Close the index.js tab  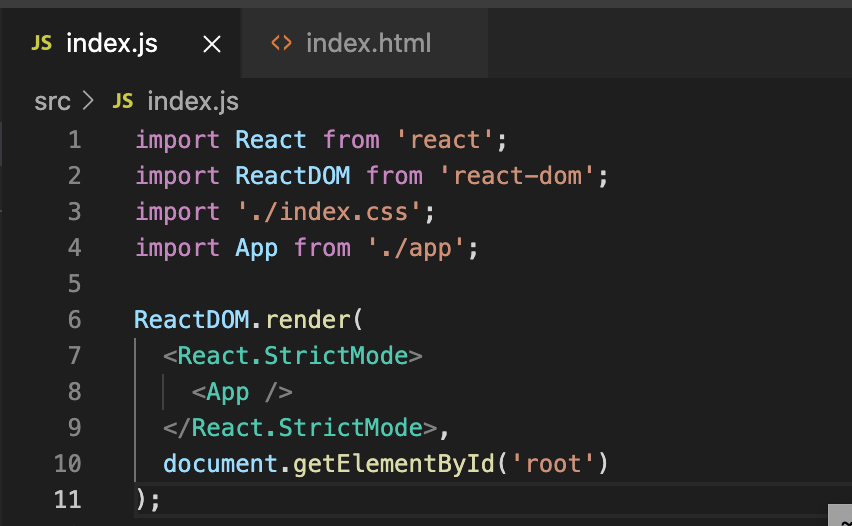click(212, 43)
